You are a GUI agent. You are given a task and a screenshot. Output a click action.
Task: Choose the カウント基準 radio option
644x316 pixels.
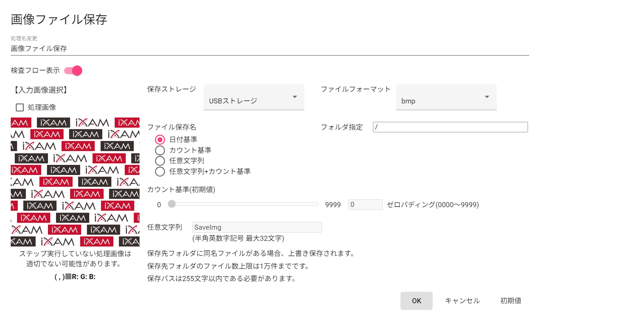(160, 150)
